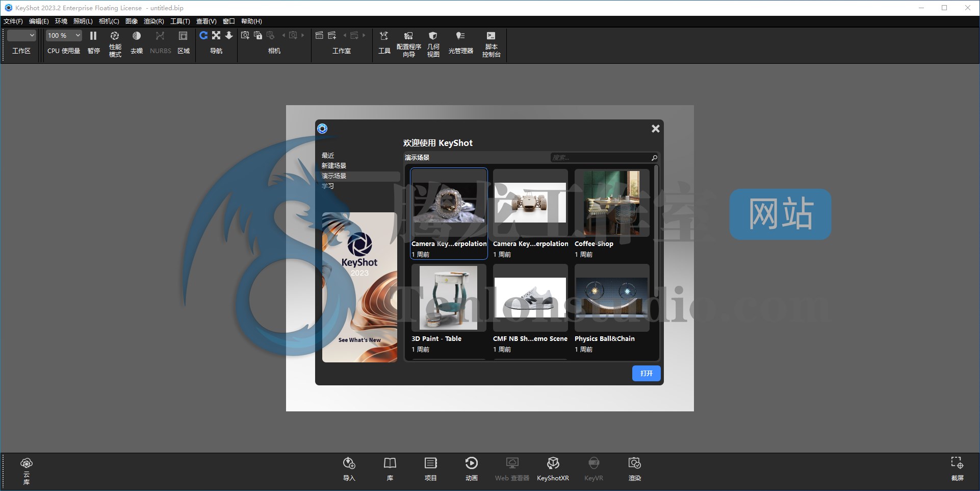Open the 工具(T) menu
This screenshot has width=980, height=491.
tap(180, 21)
